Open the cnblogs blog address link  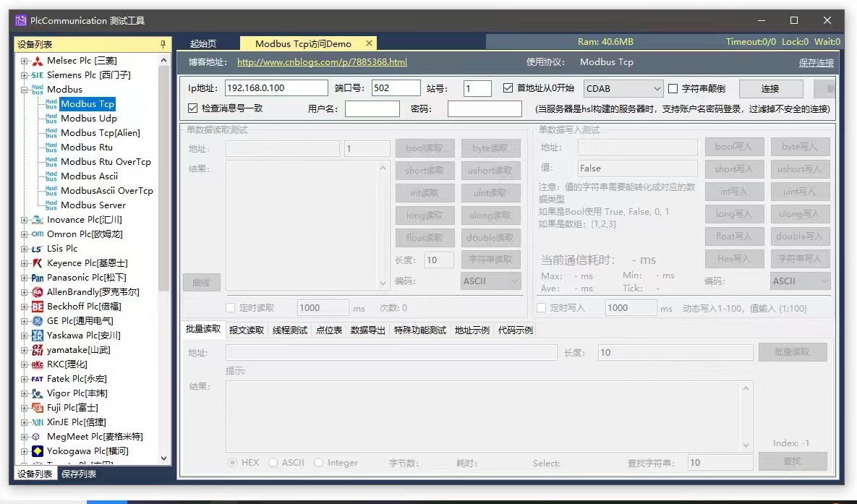(x=322, y=61)
